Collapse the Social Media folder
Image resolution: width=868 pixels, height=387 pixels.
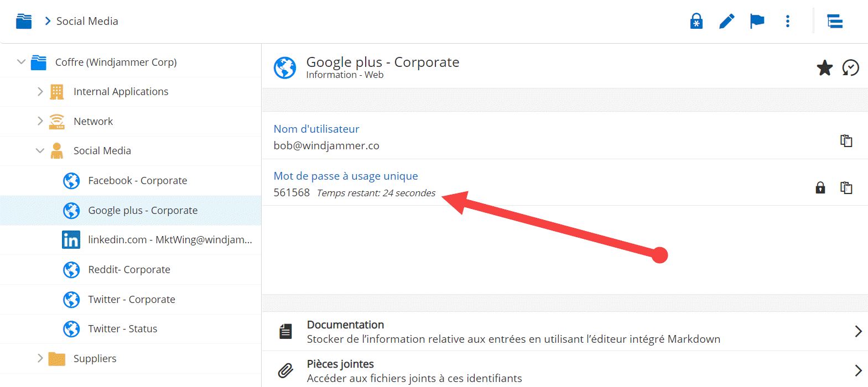(40, 151)
